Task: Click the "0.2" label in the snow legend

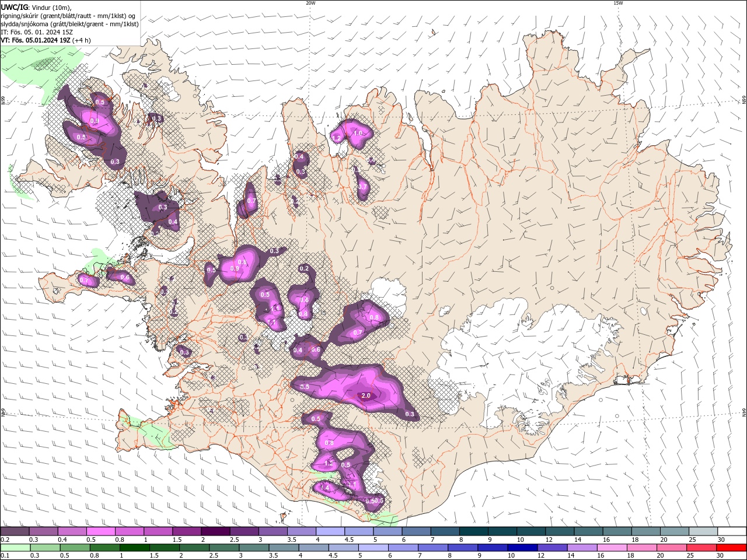Action: tap(5, 540)
